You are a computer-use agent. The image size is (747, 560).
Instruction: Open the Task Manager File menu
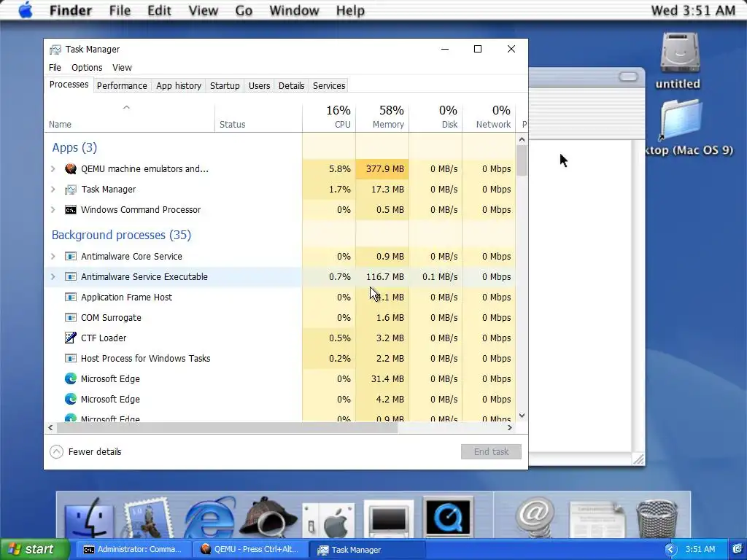55,68
